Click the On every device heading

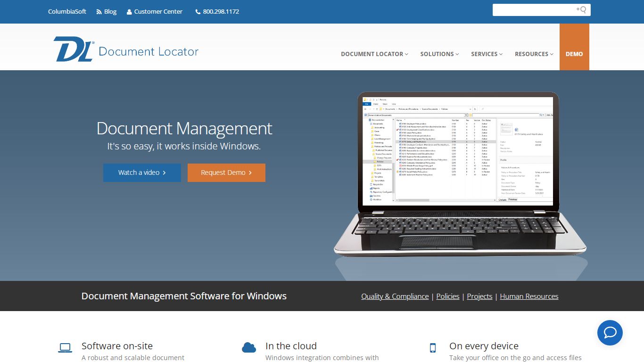tap(484, 346)
